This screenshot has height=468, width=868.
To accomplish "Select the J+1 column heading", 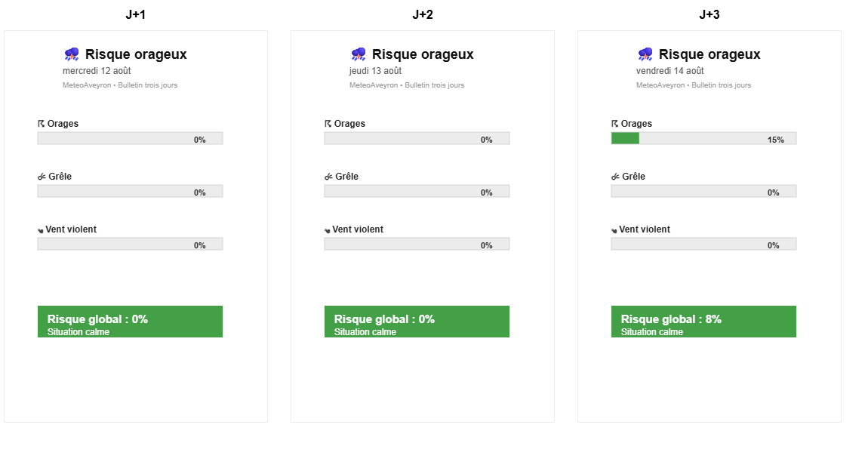I will (x=135, y=14).
